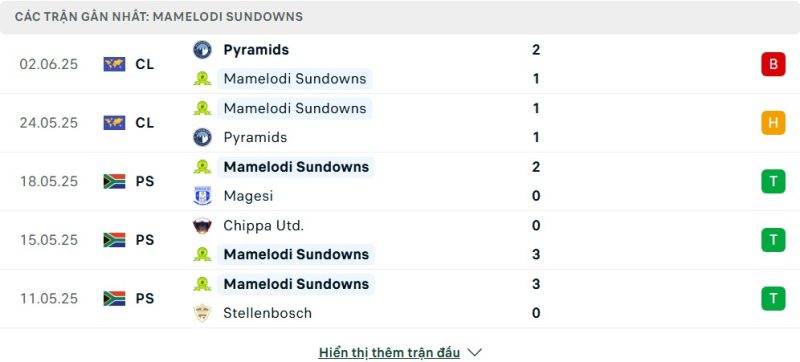
Task: Click the Magesi club crest icon
Action: [203, 196]
